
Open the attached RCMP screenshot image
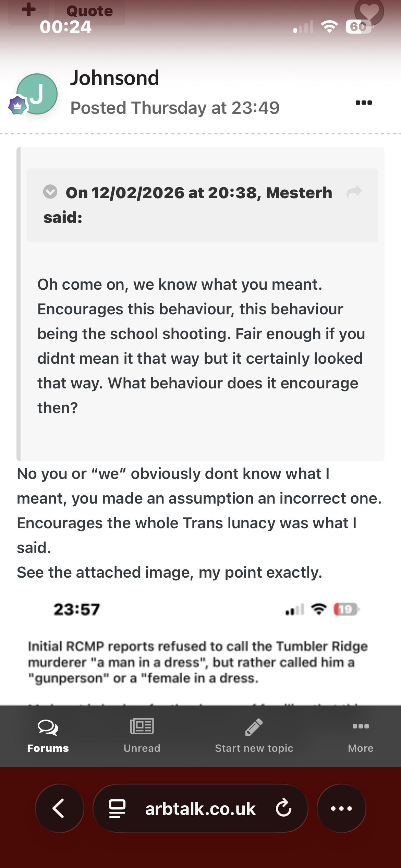(200, 651)
